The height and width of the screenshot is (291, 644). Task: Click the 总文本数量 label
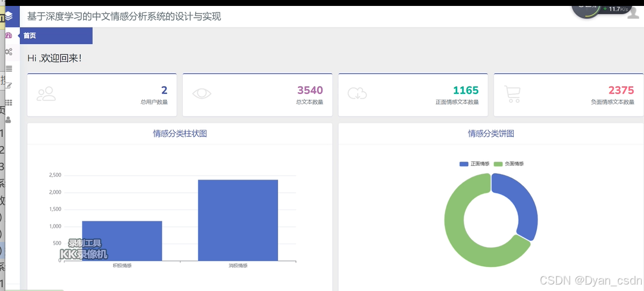310,102
